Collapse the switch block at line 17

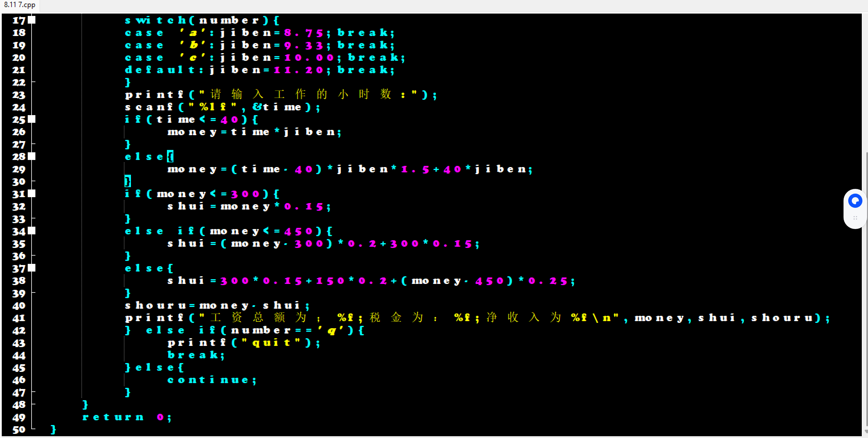point(32,20)
